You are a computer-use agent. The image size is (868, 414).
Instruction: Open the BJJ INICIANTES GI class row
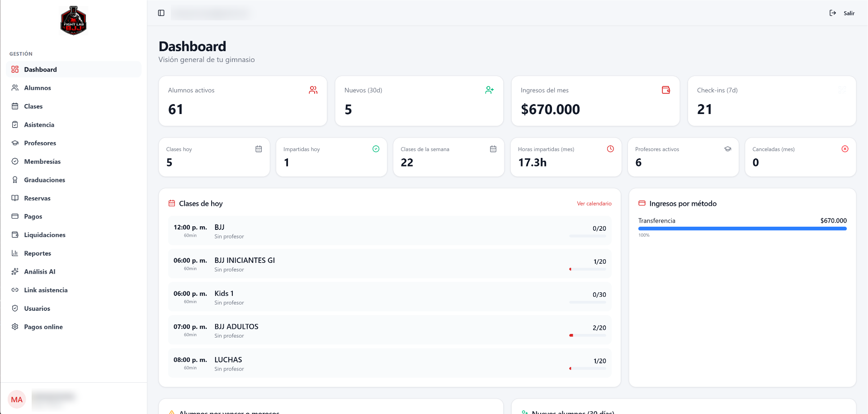(x=390, y=264)
